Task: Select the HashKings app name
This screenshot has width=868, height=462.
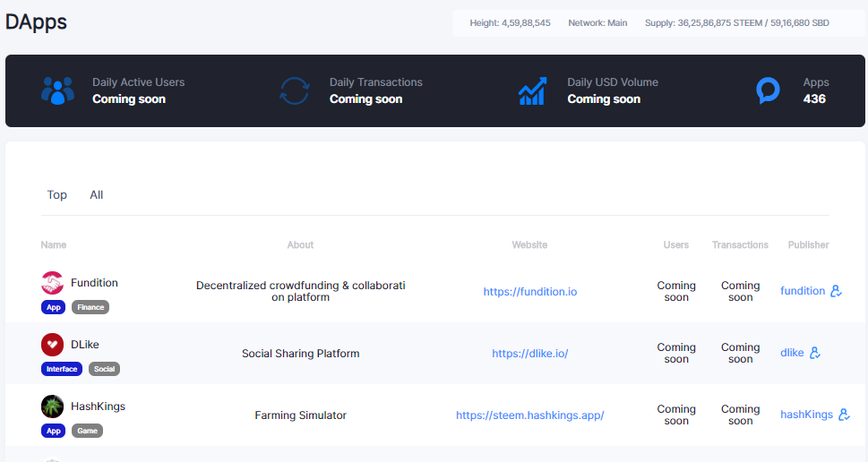Action: (x=98, y=406)
